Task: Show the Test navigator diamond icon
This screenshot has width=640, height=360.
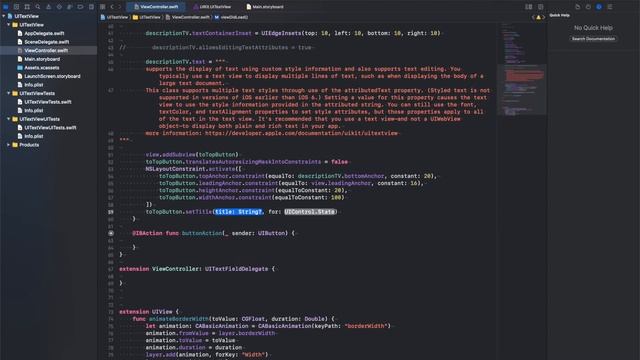Action: pos(59,7)
